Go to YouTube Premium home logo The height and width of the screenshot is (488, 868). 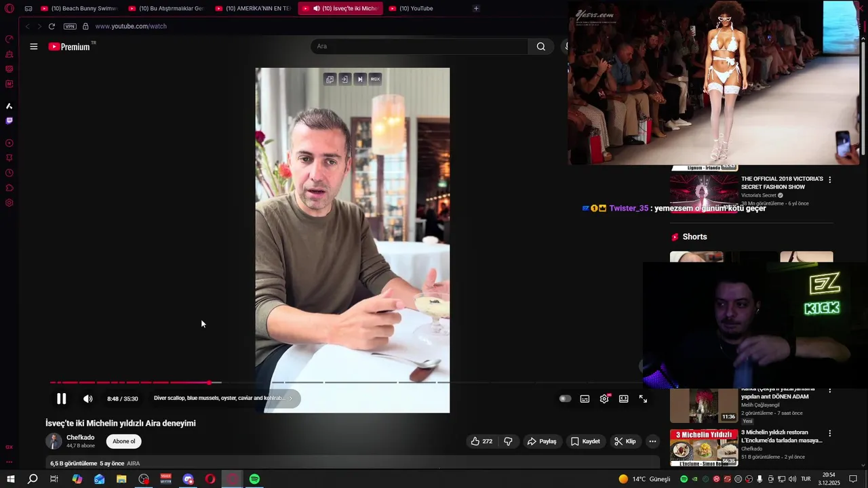(x=69, y=47)
